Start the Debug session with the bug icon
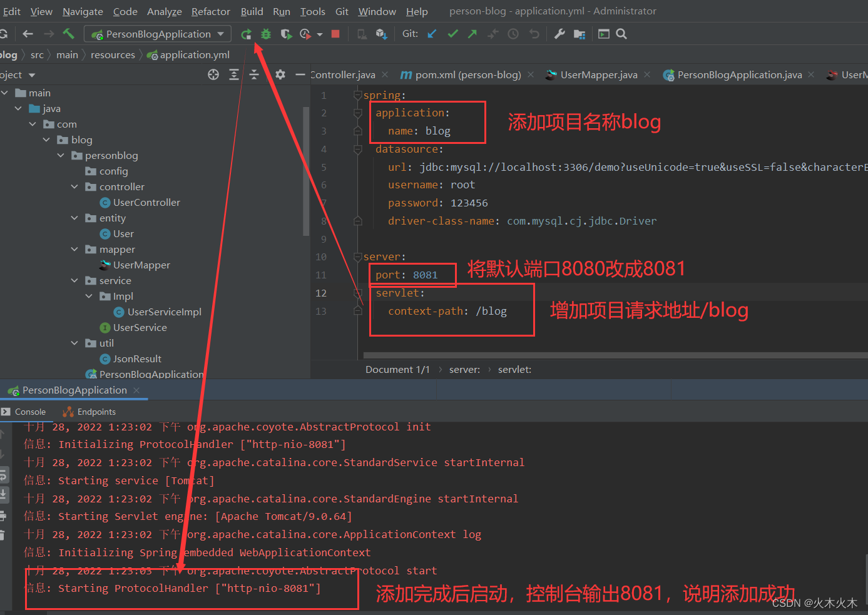Screen dimensions: 868x615 click(265, 34)
